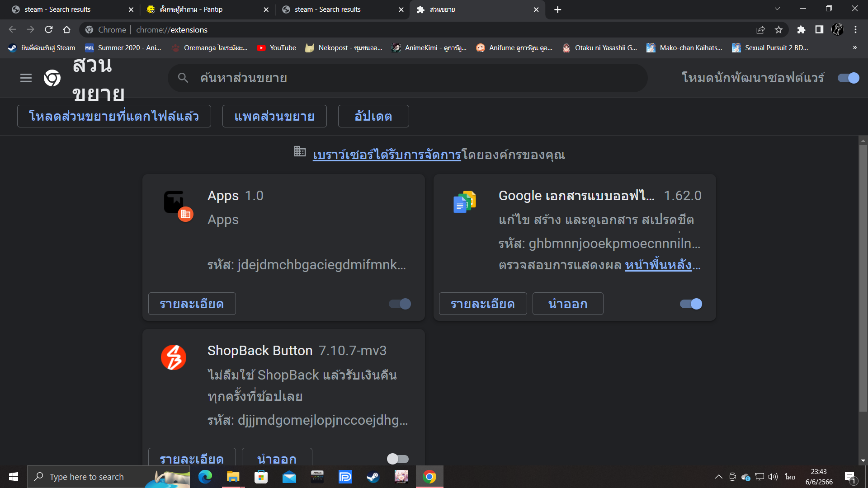The width and height of the screenshot is (868, 488).
Task: Click the search magnifier icon
Action: [x=183, y=78]
